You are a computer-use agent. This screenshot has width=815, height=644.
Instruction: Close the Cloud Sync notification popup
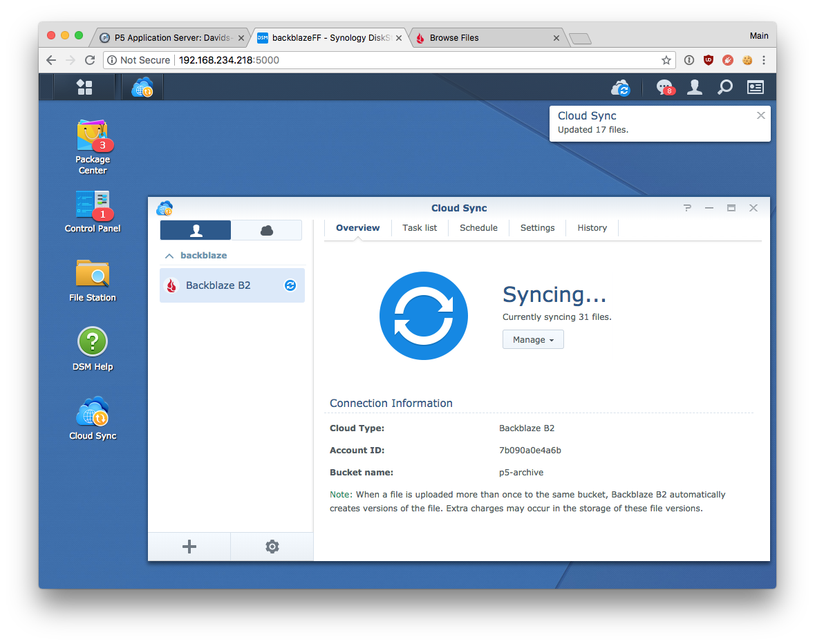point(760,115)
